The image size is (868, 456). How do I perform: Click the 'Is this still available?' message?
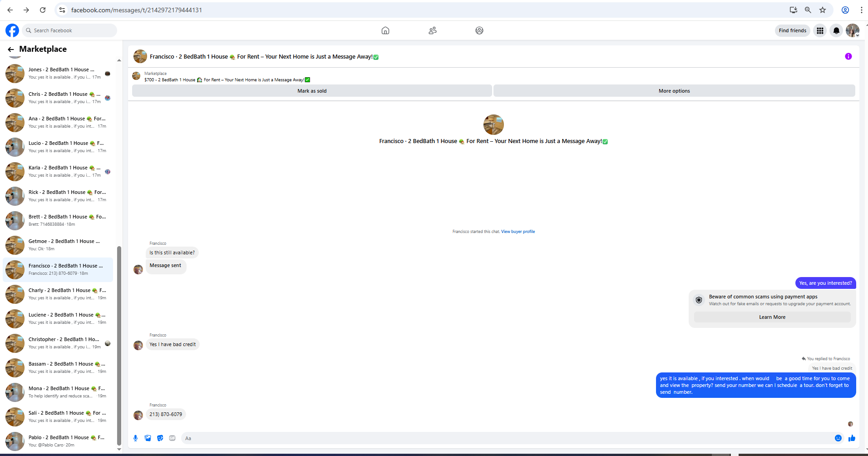pyautogui.click(x=172, y=253)
